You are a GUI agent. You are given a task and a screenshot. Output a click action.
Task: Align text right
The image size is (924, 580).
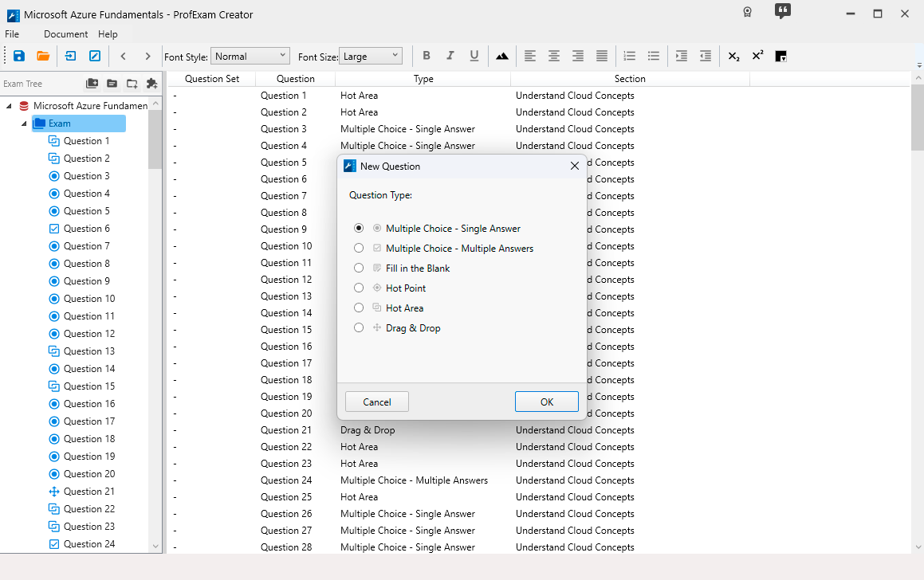pyautogui.click(x=578, y=56)
